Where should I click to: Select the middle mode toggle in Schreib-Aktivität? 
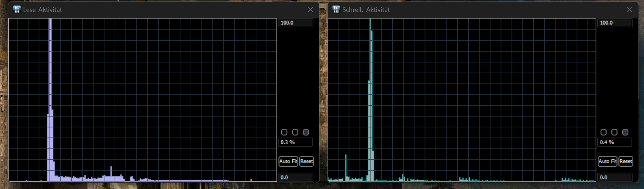(x=614, y=132)
